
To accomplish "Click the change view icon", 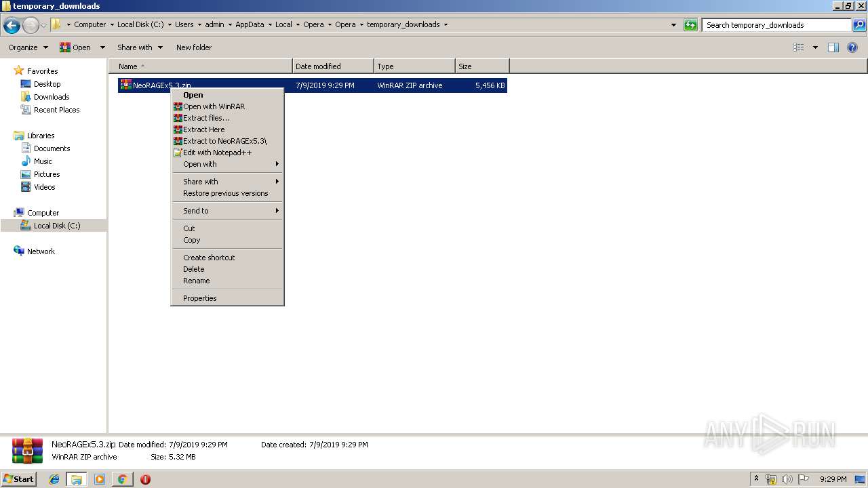I will point(799,47).
